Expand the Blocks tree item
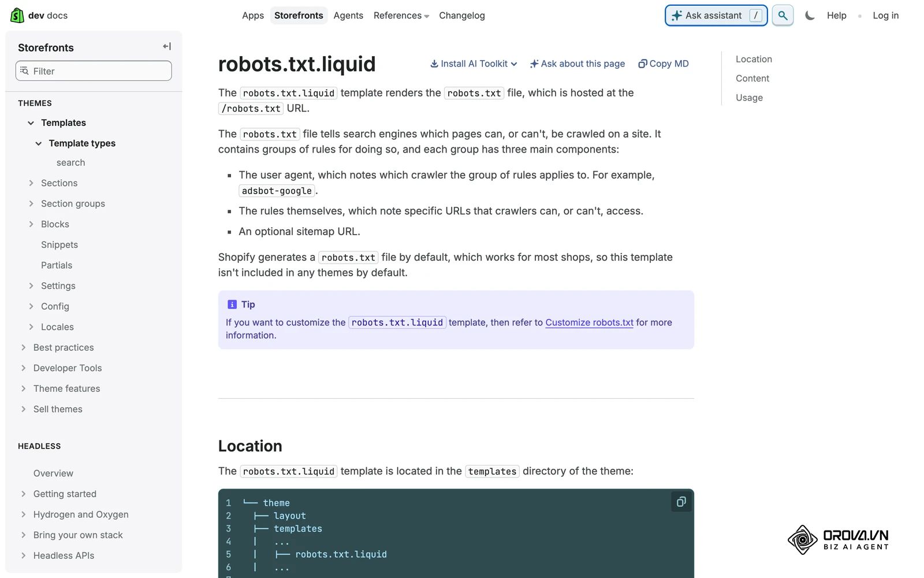 31,224
